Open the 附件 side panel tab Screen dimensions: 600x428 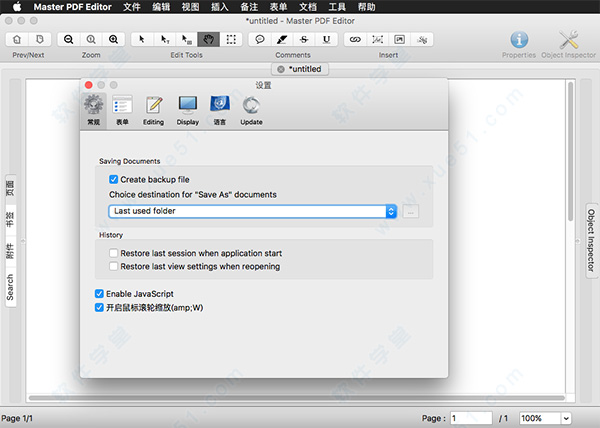pos(10,251)
